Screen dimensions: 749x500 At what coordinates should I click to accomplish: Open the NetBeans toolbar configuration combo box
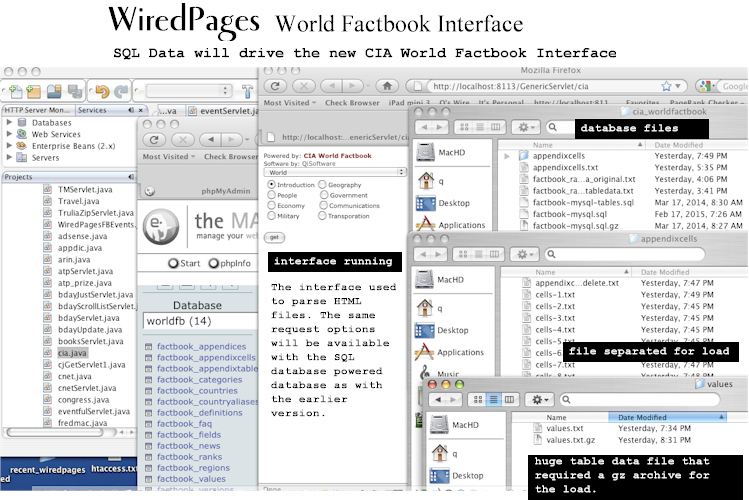pyautogui.click(x=189, y=91)
